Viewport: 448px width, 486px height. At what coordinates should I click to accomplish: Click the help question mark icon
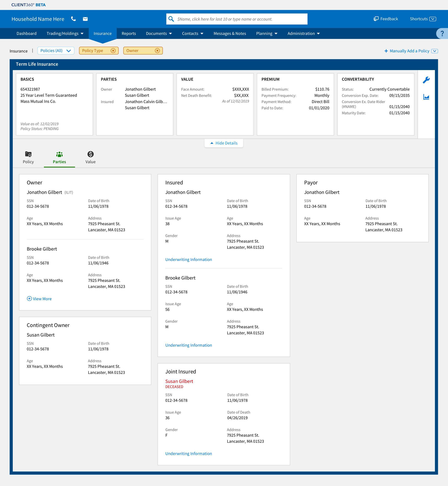[x=442, y=34]
